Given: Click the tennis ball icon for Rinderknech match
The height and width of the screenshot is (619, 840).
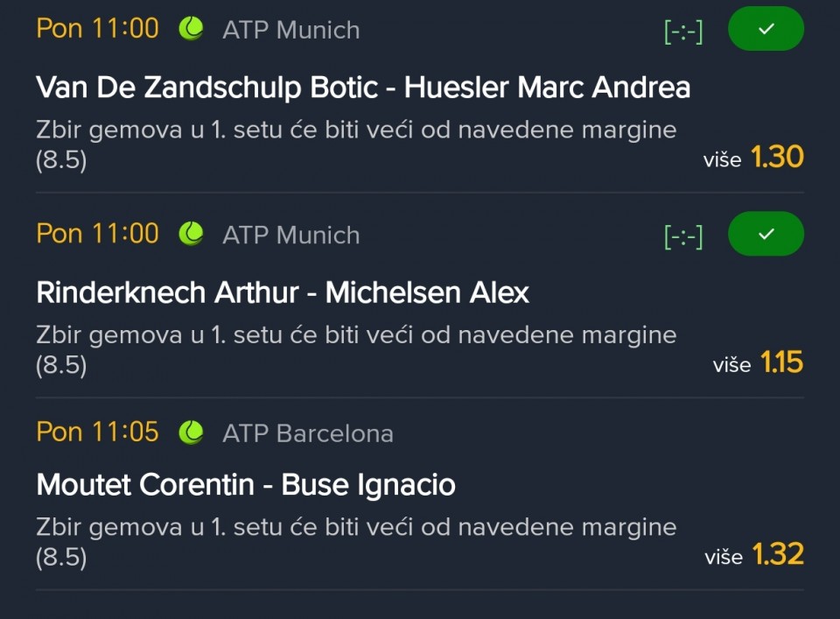Looking at the screenshot, I should coord(191,234).
